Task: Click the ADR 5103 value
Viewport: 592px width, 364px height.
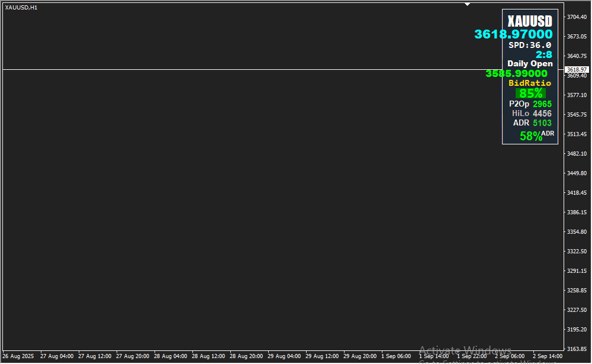Action: pos(542,123)
